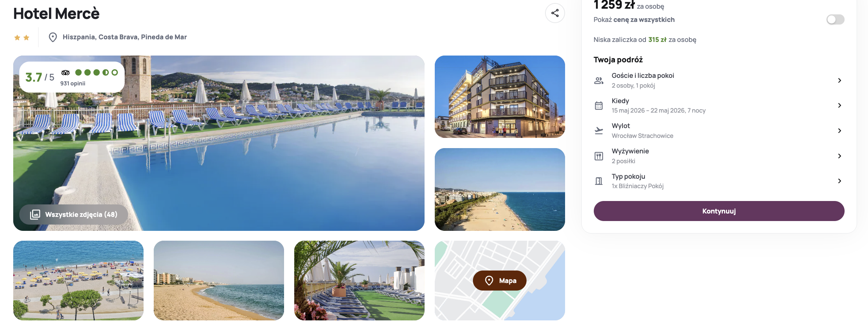Expand the Wylot Wrocław Strachowice chevron

pyautogui.click(x=839, y=131)
